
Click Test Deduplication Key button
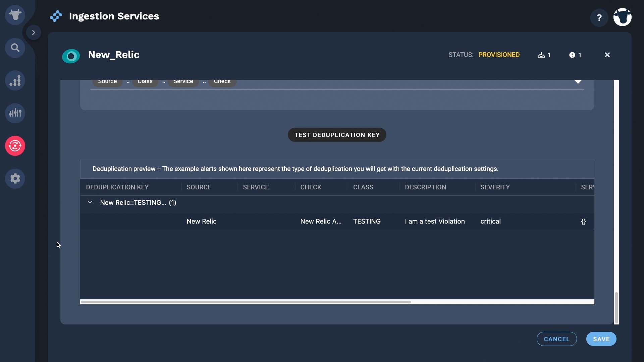click(x=337, y=135)
